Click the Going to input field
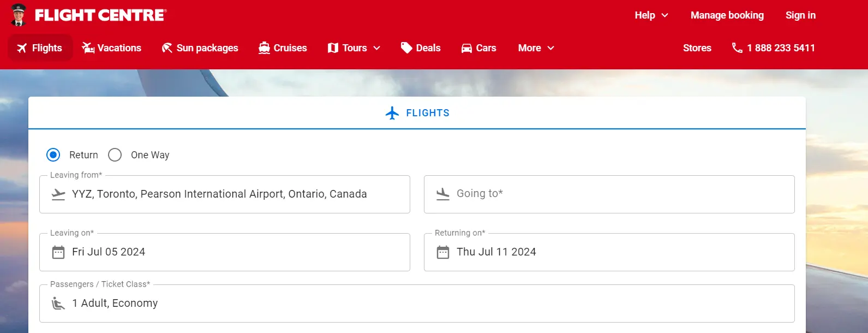 [x=609, y=194]
